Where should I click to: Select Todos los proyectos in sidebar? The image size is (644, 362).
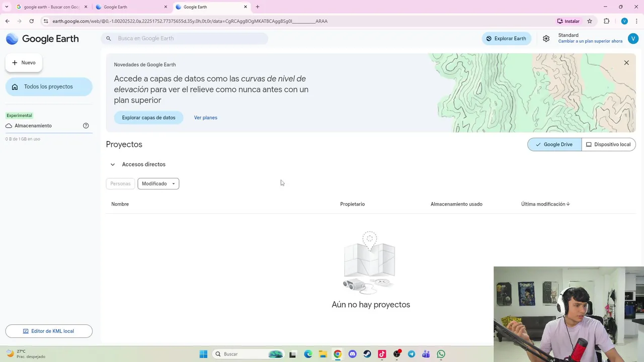tap(49, 86)
